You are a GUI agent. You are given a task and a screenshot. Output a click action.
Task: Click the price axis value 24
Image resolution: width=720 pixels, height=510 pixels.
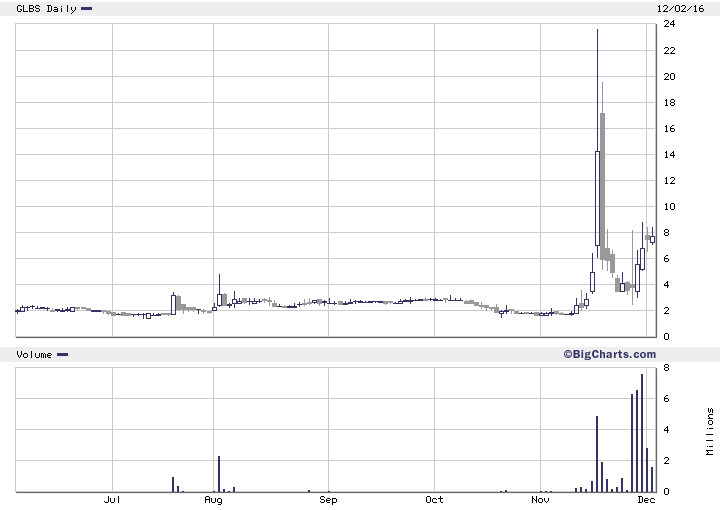(x=669, y=24)
